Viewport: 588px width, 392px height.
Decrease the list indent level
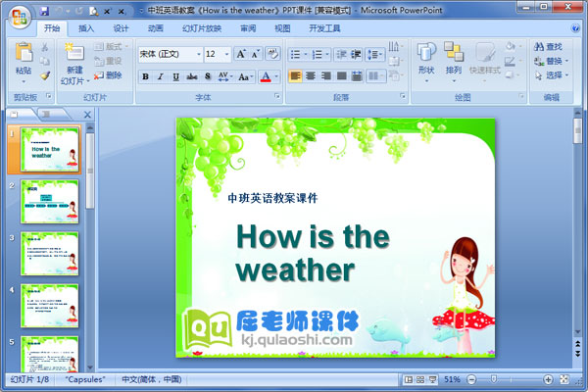(341, 55)
